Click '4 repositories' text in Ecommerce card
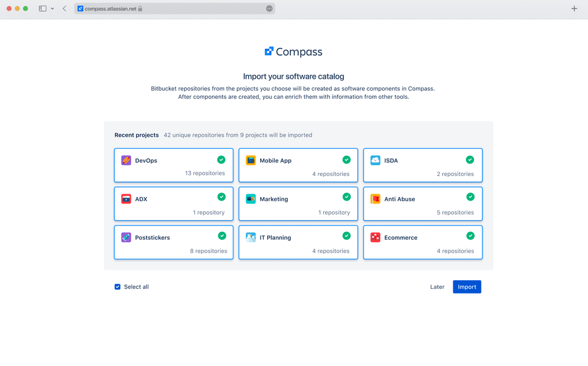This screenshot has height=366, width=588. point(455,251)
